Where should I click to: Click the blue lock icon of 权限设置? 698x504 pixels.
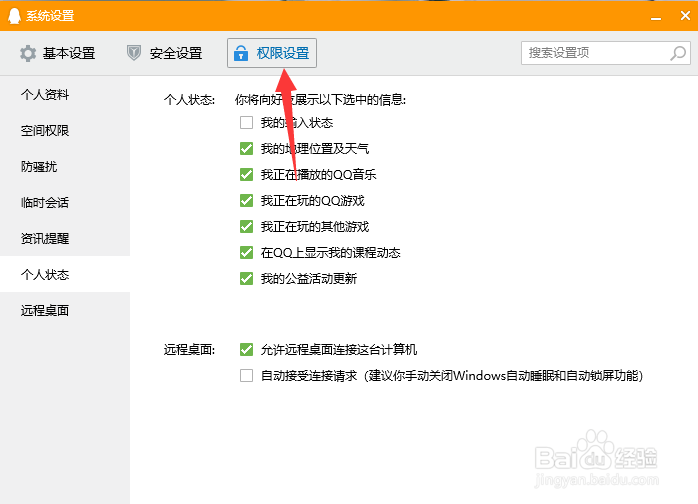[241, 53]
